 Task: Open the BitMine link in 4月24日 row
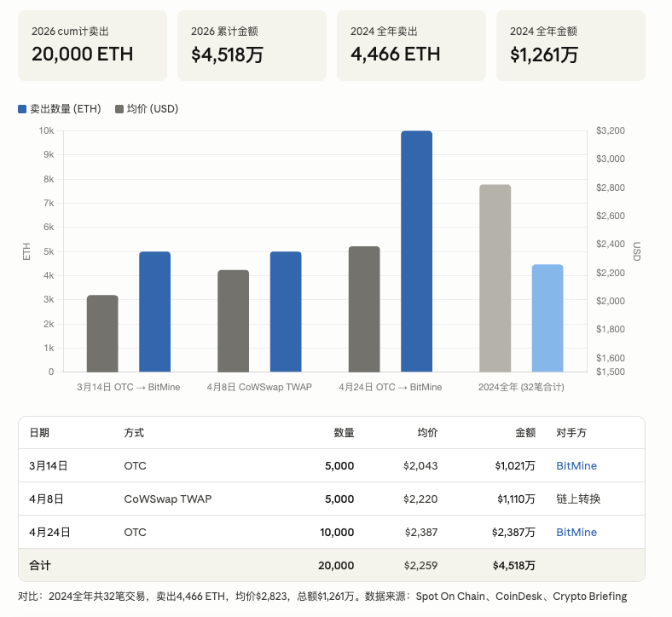pos(576,533)
